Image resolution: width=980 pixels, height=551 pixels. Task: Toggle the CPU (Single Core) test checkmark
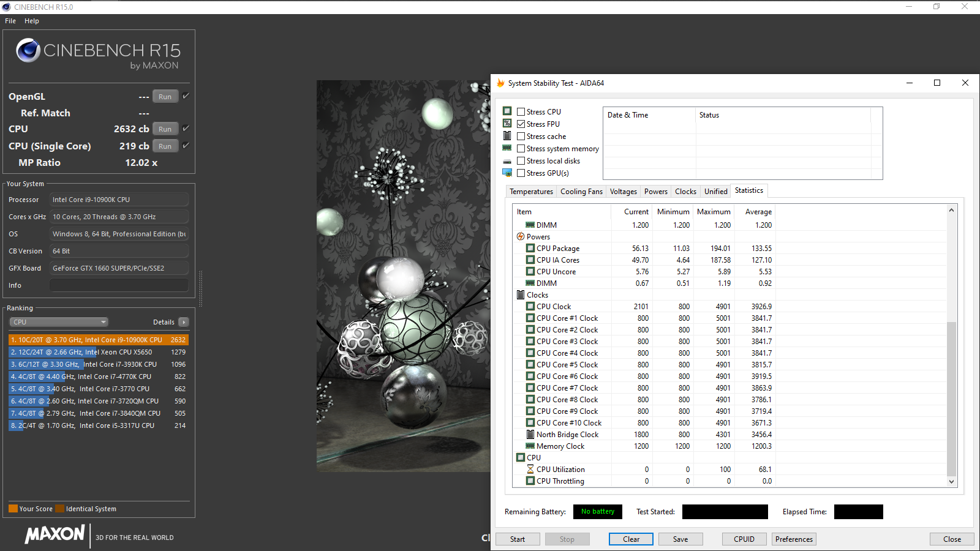[x=186, y=146]
